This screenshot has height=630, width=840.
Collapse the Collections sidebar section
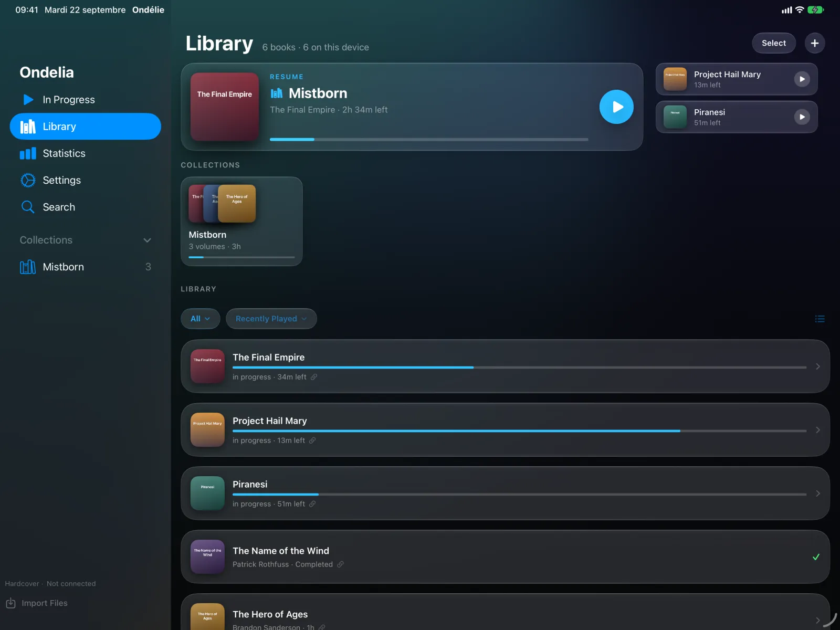147,240
